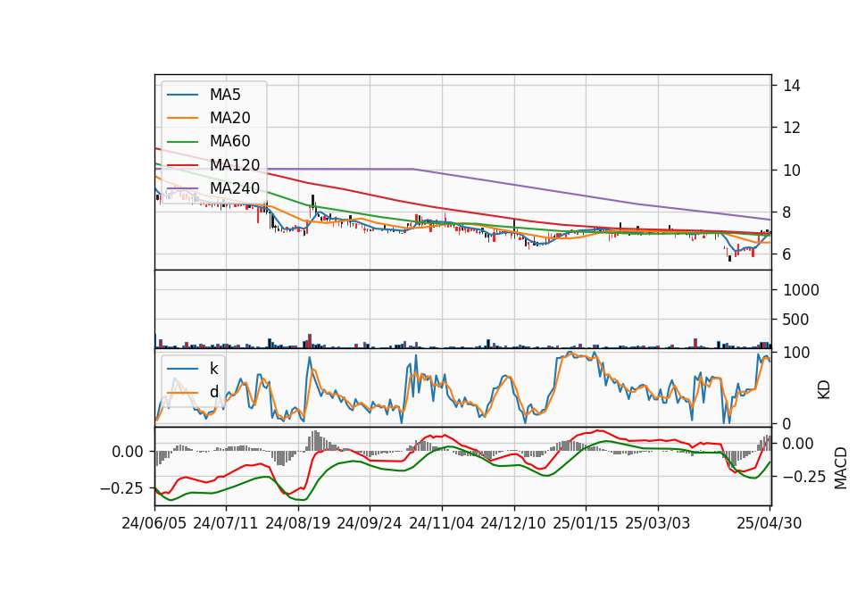
Task: Click the right MACD axis value 0.00
Action: 798,444
